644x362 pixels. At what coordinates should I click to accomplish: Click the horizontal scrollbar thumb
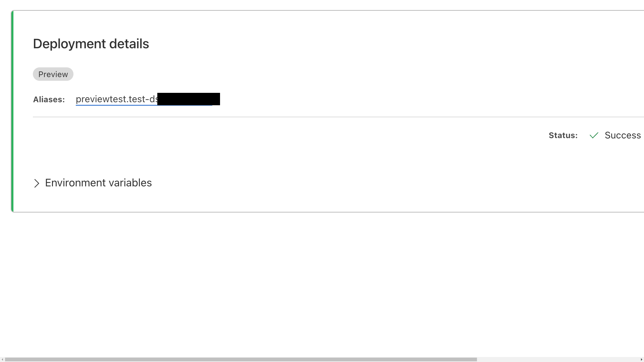241,359
